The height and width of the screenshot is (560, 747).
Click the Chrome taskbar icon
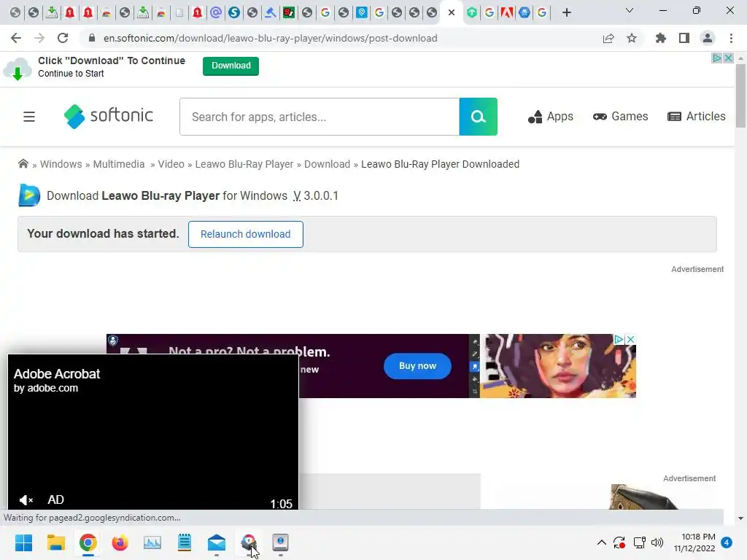(88, 542)
